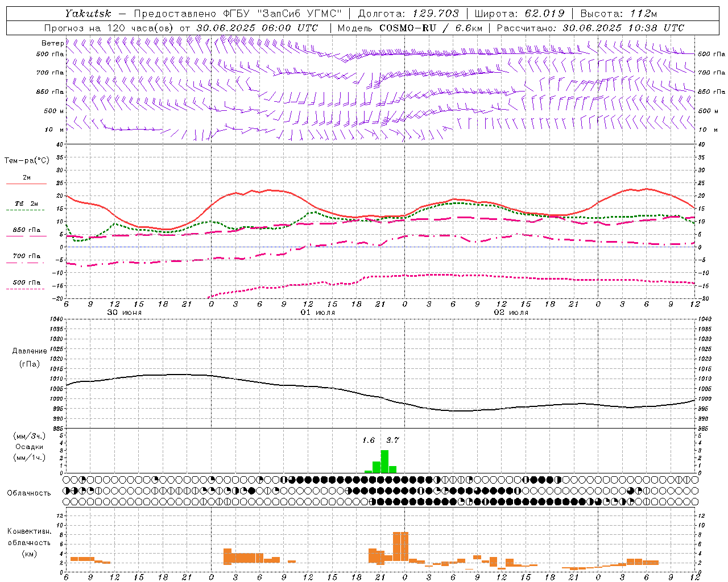Click the 'Давление' pressure panel label

click(30, 351)
